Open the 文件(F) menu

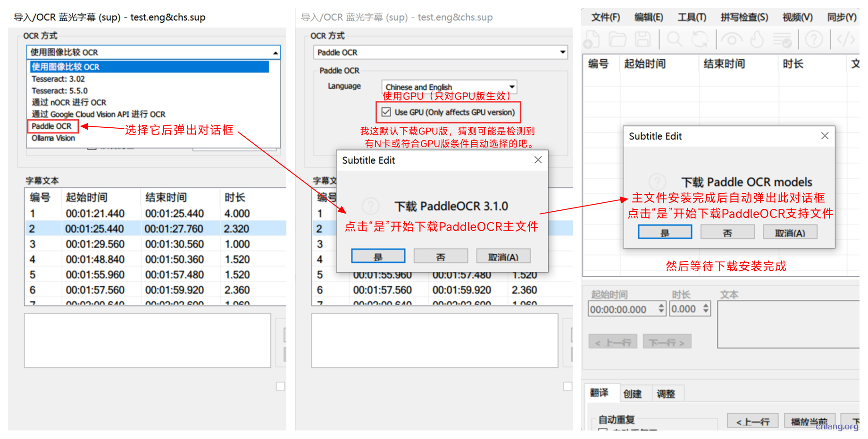(x=606, y=17)
